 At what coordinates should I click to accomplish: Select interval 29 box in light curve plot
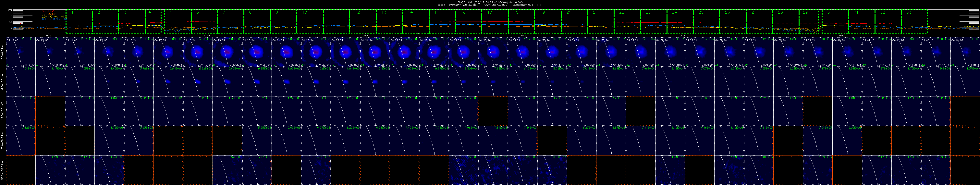809,21
